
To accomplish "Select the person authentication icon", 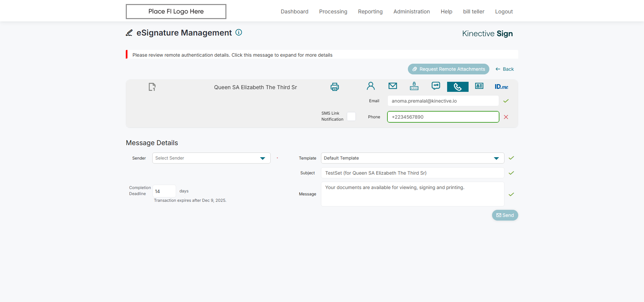I will tap(371, 86).
